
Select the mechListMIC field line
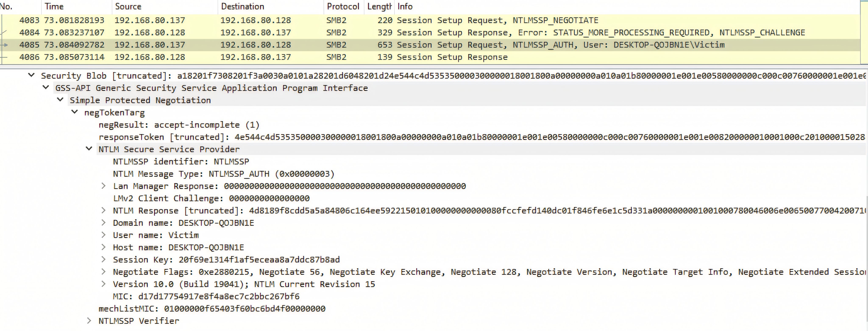click(x=212, y=308)
